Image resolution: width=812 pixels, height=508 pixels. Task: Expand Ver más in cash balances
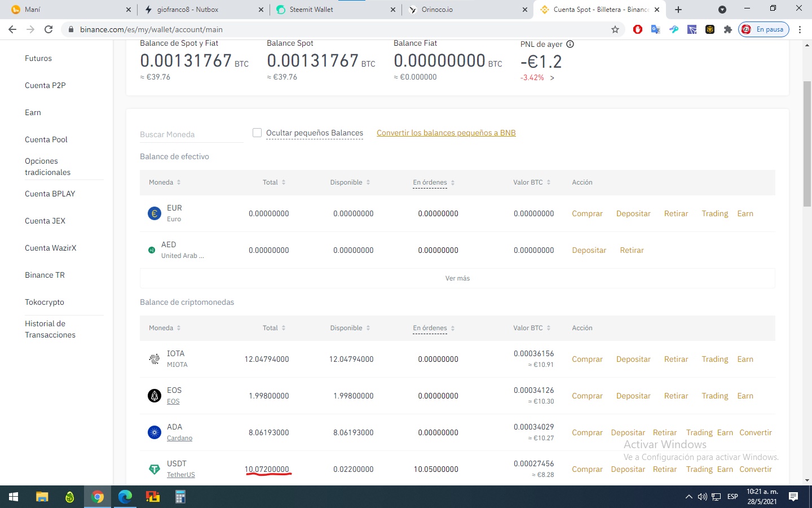[x=457, y=278]
